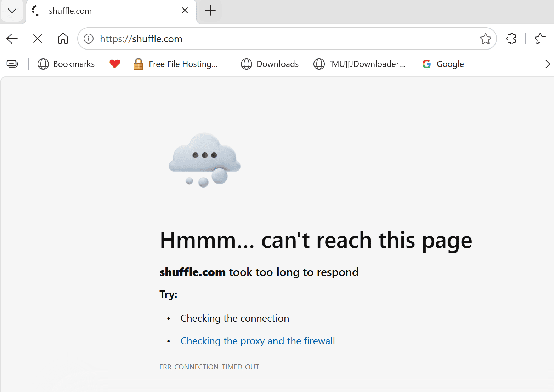This screenshot has width=554, height=392.
Task: Go back to previous page
Action: [12, 39]
